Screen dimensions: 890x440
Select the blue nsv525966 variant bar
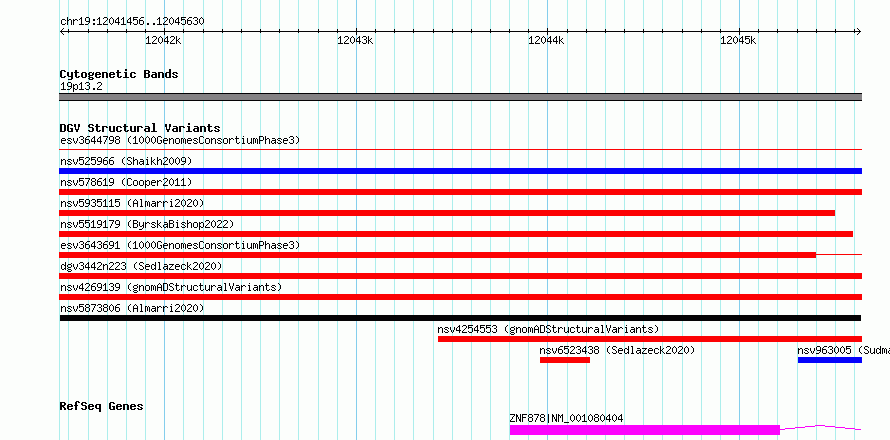(x=460, y=171)
